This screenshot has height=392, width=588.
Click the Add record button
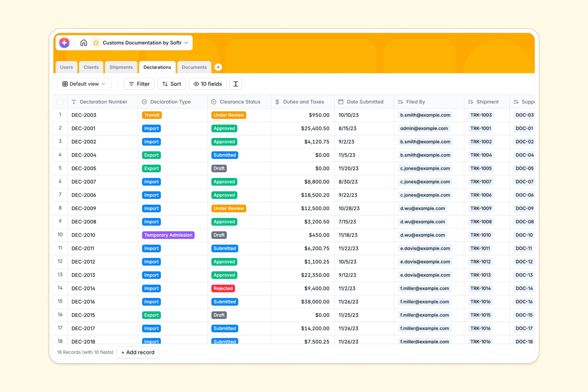tap(138, 352)
